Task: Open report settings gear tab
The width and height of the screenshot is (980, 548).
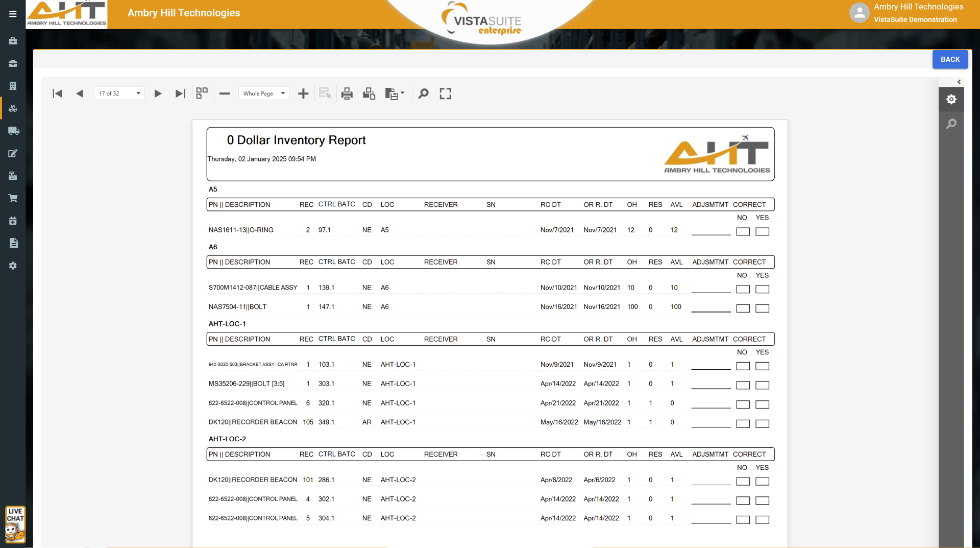Action: point(951,99)
